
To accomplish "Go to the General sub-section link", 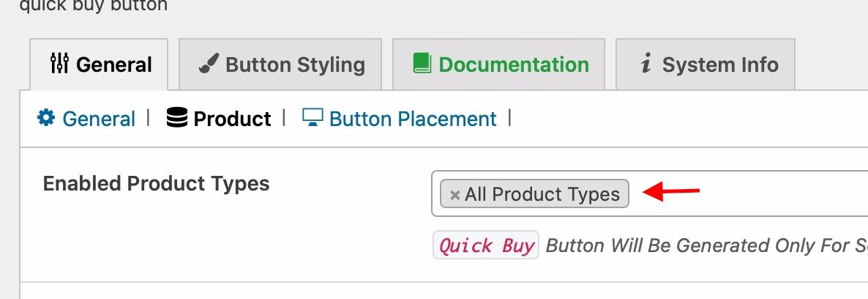I will click(99, 119).
